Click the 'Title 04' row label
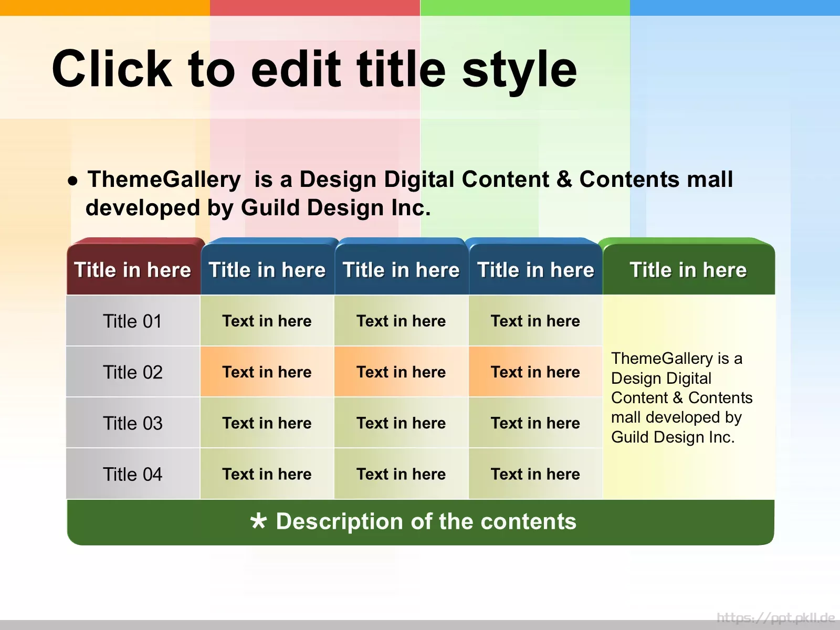Image resolution: width=840 pixels, height=630 pixels. 133,474
